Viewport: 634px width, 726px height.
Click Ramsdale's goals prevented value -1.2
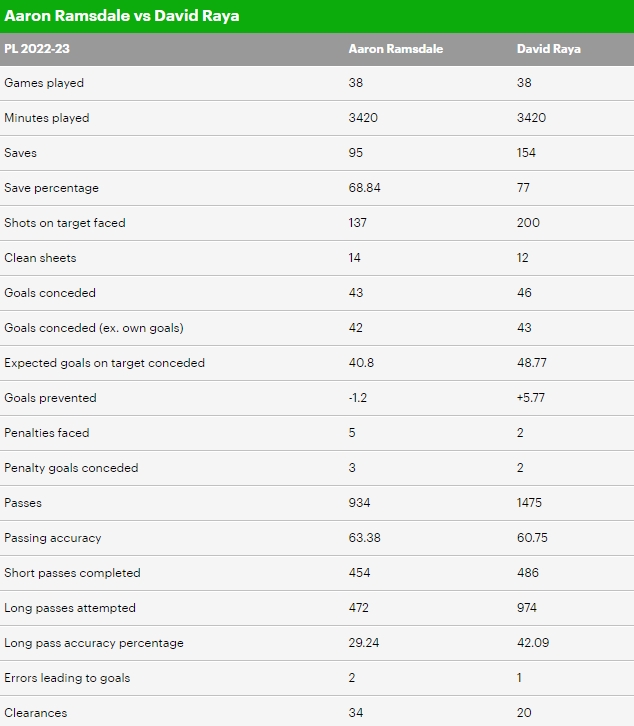click(x=359, y=398)
